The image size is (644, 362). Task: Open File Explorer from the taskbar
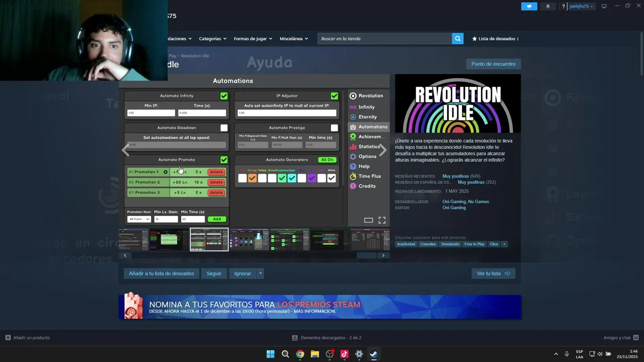click(x=314, y=354)
